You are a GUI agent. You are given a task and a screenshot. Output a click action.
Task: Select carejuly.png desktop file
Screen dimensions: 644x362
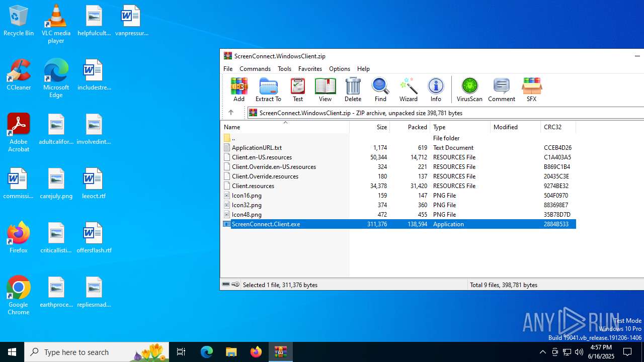(56, 184)
